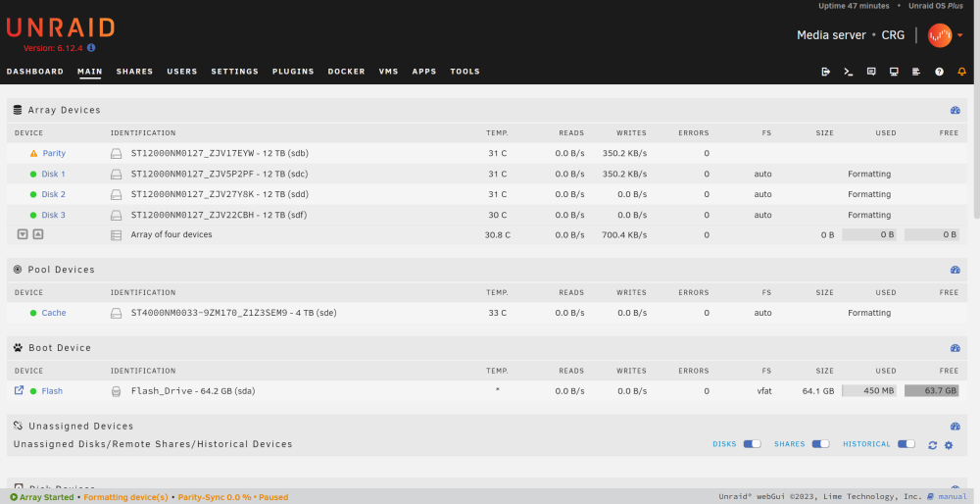Open the flash share external link icon
Screen dimensions: 980x504
point(19,390)
